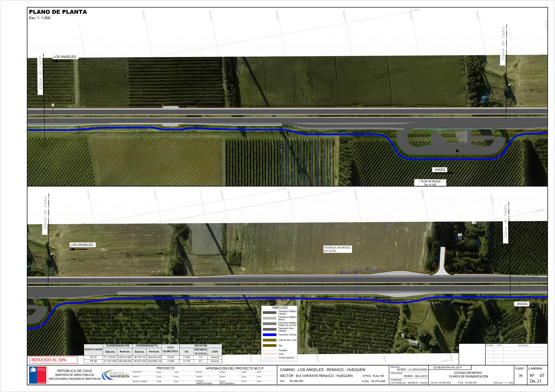Click the De Dm. 40.890,000 start chainage
Image resolution: width=555 pixels, height=392 pixels.
pyautogui.click(x=440, y=383)
